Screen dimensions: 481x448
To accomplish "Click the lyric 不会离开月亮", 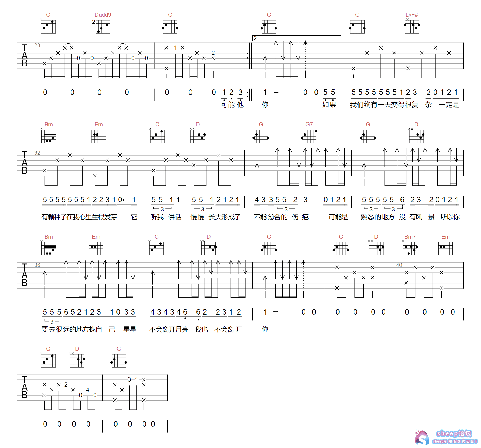I will 169,329.
